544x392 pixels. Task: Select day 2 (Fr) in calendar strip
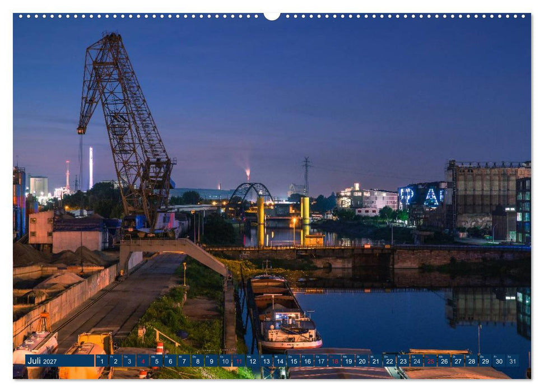pyautogui.click(x=115, y=361)
